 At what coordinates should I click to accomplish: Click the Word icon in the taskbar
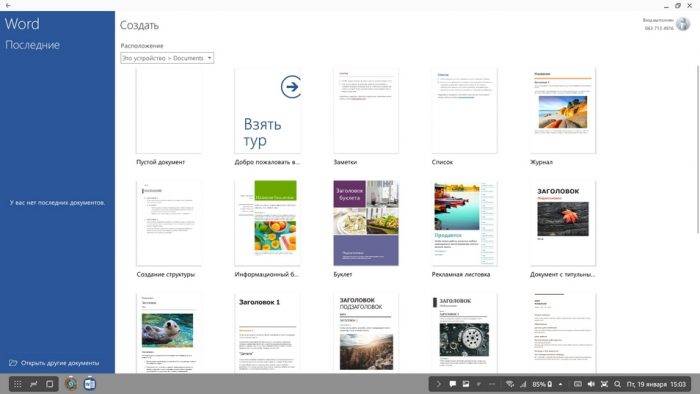(x=90, y=384)
